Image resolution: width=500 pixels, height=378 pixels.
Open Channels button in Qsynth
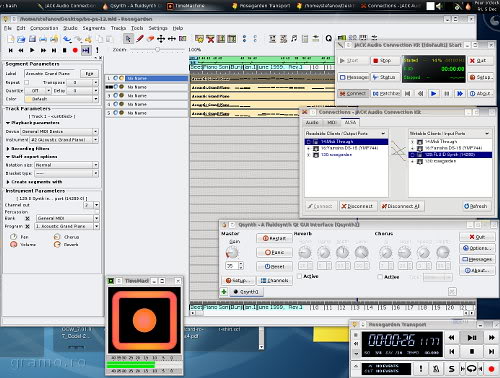pyautogui.click(x=274, y=280)
